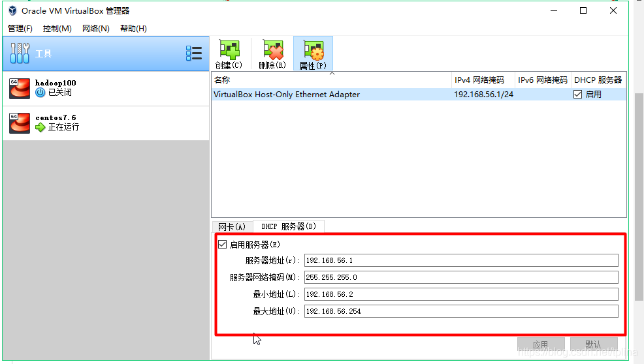
Task: Click the centos7.6 running arrow icon
Action: 40,127
